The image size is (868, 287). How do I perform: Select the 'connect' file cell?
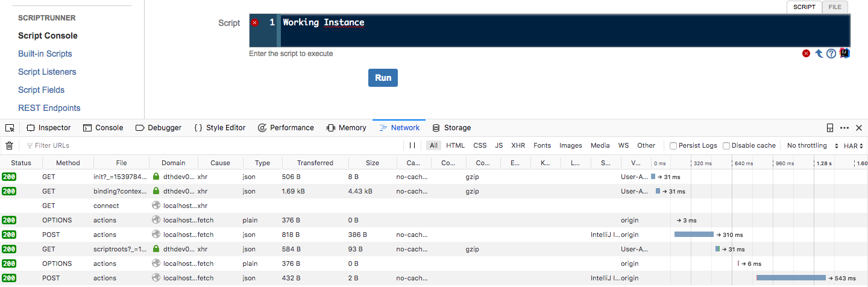coord(122,206)
